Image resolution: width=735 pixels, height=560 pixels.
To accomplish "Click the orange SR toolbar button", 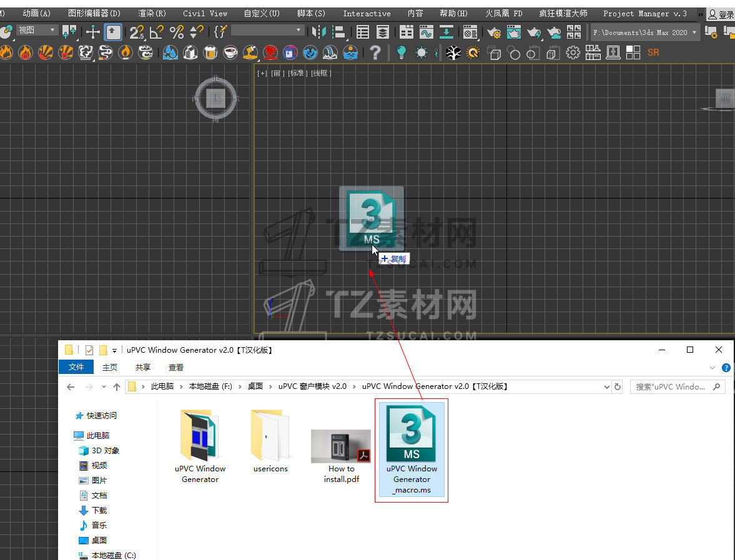I will tap(653, 52).
